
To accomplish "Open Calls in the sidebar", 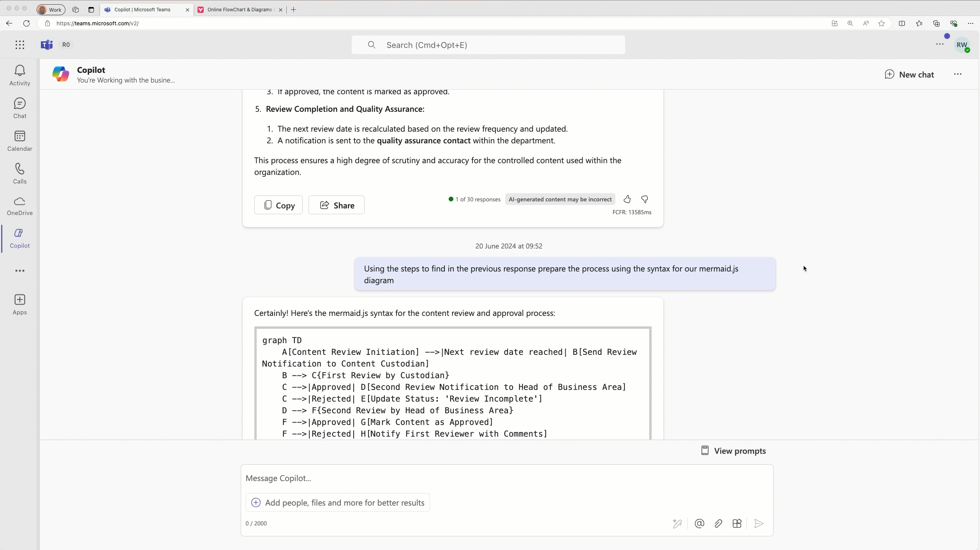I will coord(19,174).
